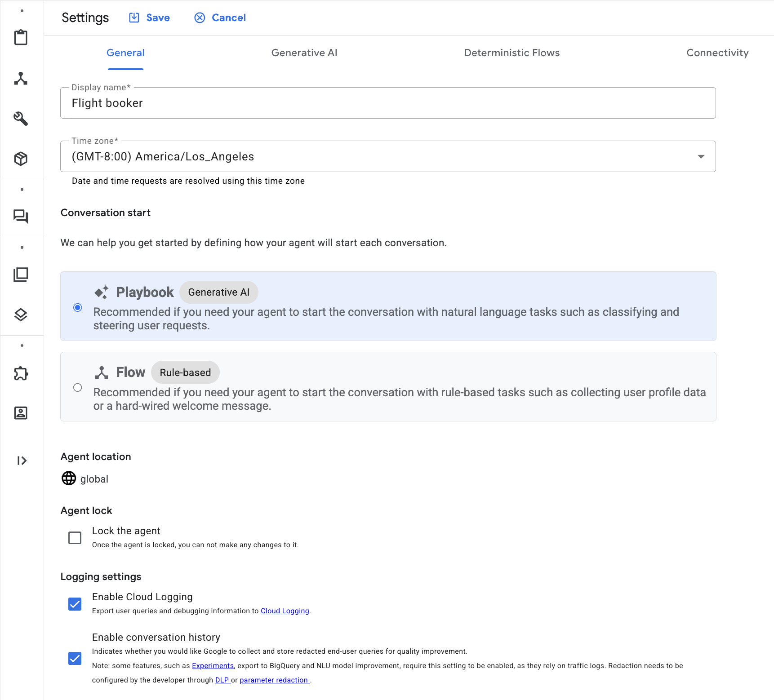Open the Playbooks panel from the sidebar

(x=21, y=38)
